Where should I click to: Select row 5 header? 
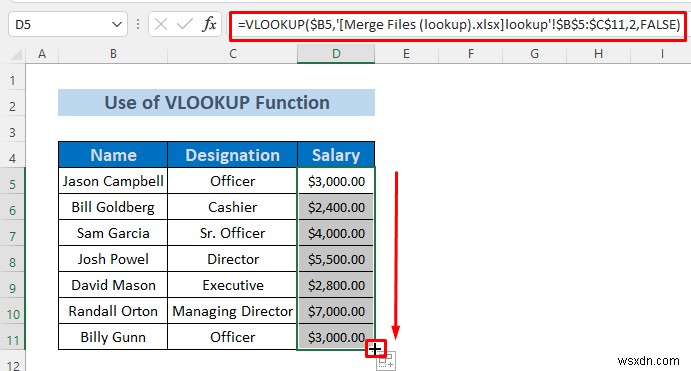tap(12, 181)
